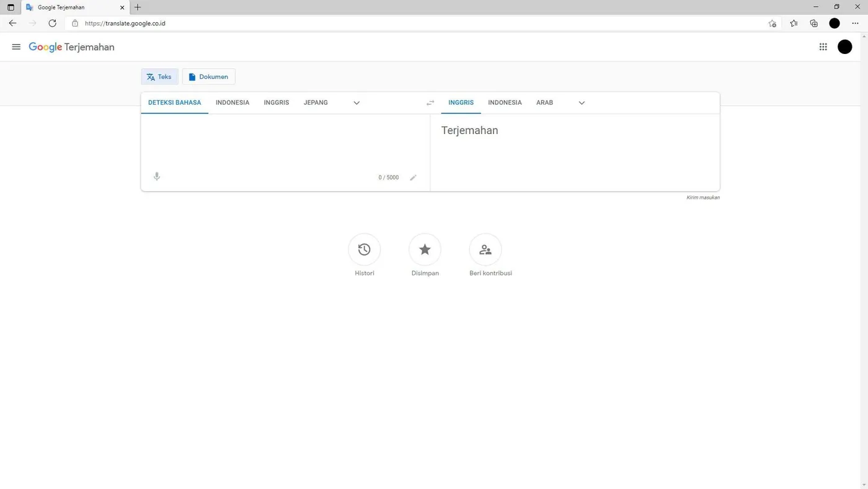Image resolution: width=868 pixels, height=489 pixels.
Task: Select Indonesia as target language
Action: (505, 103)
